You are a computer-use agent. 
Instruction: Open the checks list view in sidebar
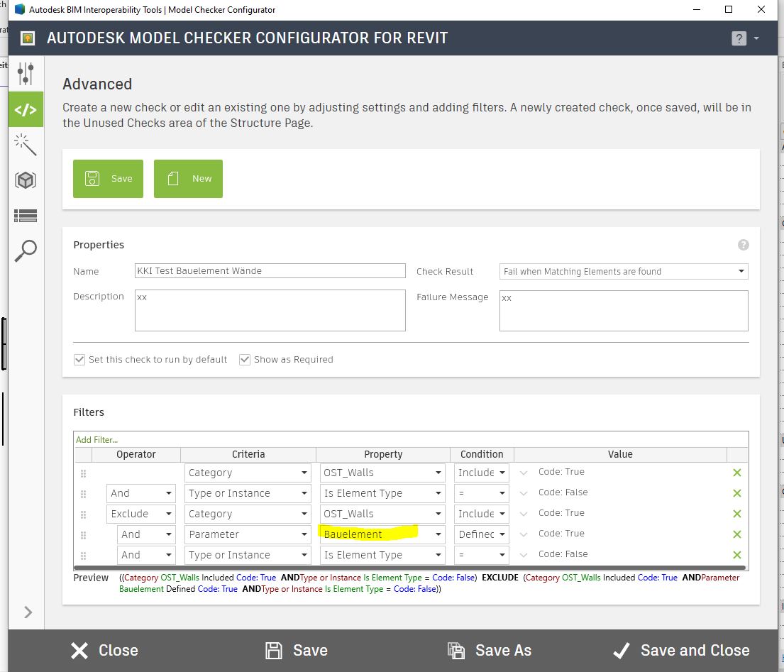coord(26,216)
